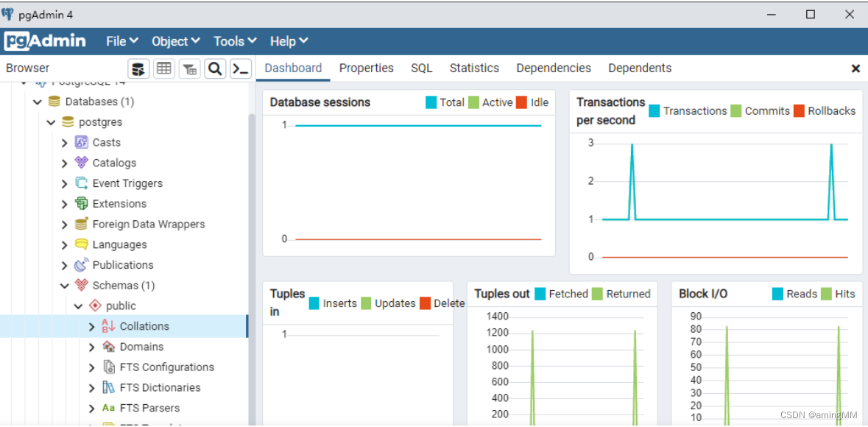Switch to the Statistics tab

click(x=474, y=68)
